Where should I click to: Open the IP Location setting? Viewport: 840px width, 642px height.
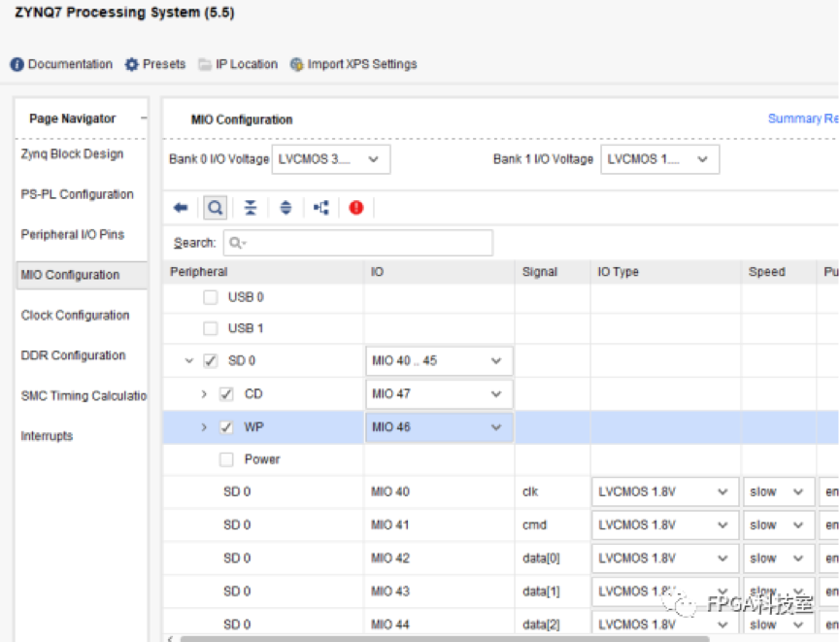coord(240,64)
